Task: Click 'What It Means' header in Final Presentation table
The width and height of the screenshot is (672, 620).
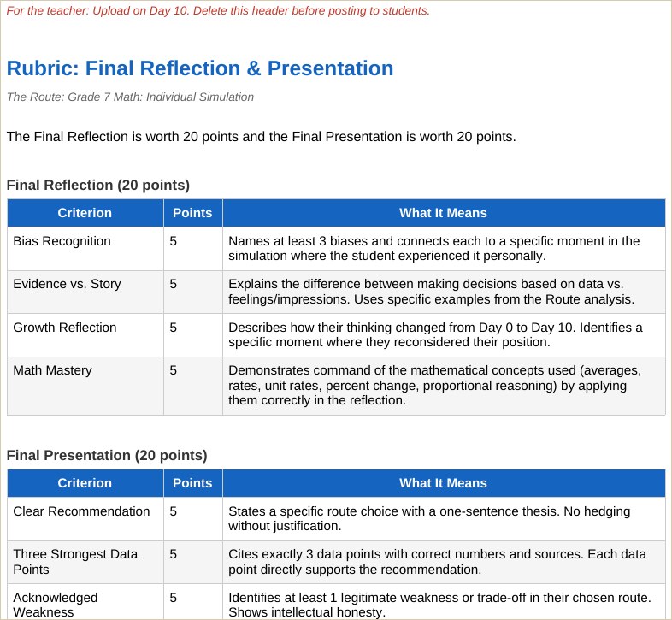Action: (x=443, y=483)
